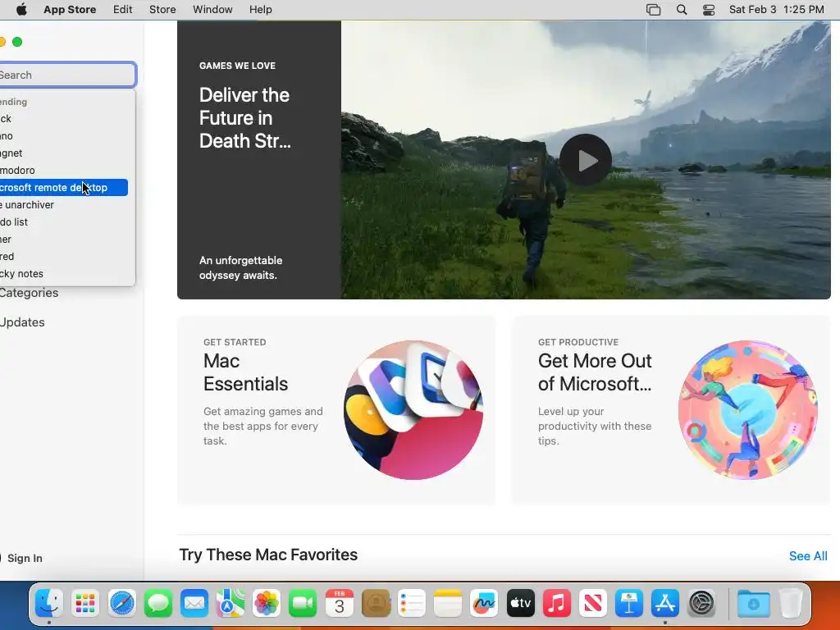Screen dimensions: 840x630
Task: Open FaceTime in the Dock
Action: [x=303, y=604]
